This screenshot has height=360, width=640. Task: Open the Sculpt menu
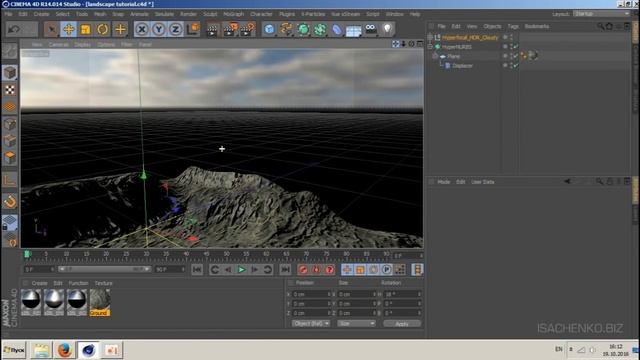(210, 14)
